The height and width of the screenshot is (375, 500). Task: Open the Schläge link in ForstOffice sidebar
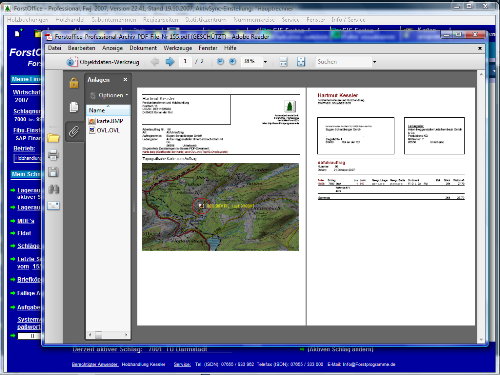[28, 246]
